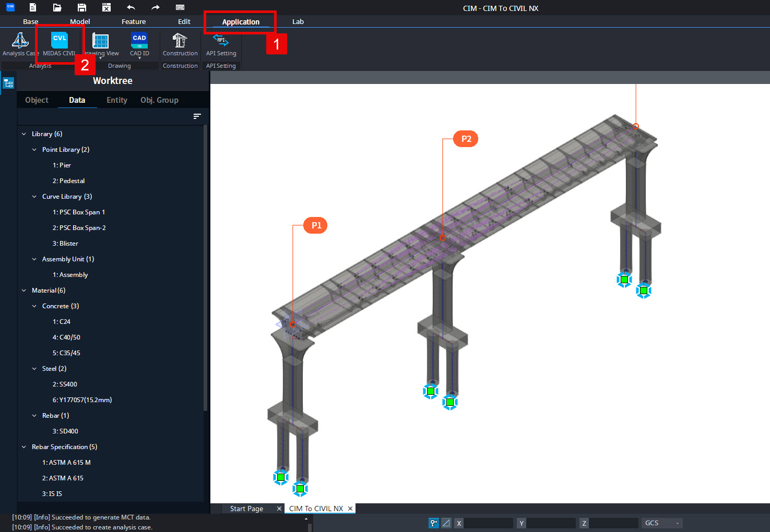Switch to the Feature ribbon tab
770x532 pixels.
134,21
